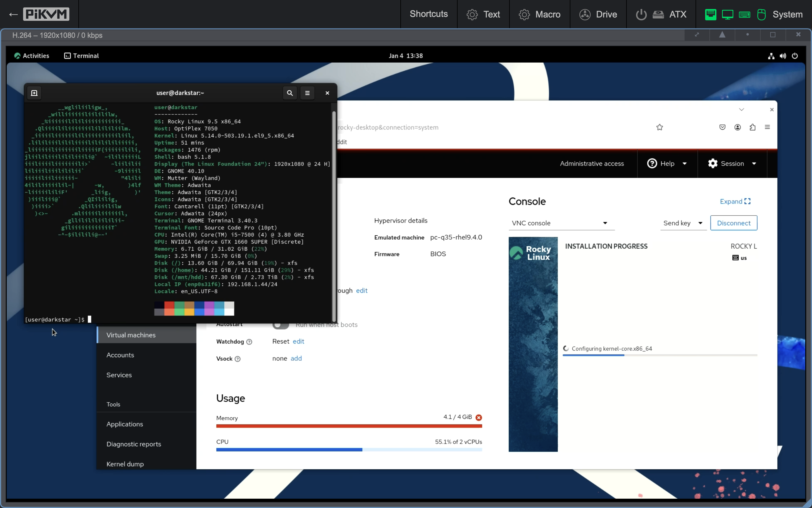Select Kernel dump in Cockpit sidebar
Image resolution: width=812 pixels, height=508 pixels.
pyautogui.click(x=147, y=464)
